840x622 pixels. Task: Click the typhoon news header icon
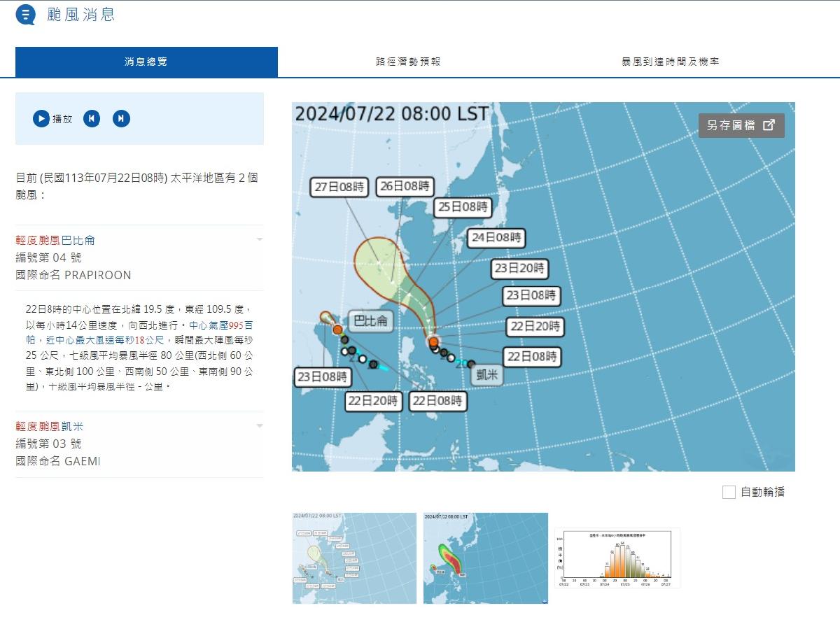click(25, 15)
